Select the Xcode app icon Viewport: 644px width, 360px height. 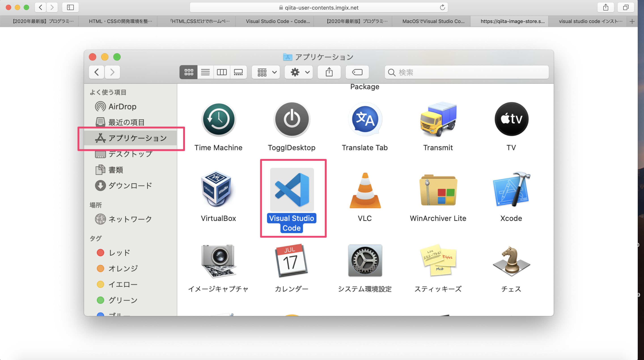pyautogui.click(x=511, y=189)
